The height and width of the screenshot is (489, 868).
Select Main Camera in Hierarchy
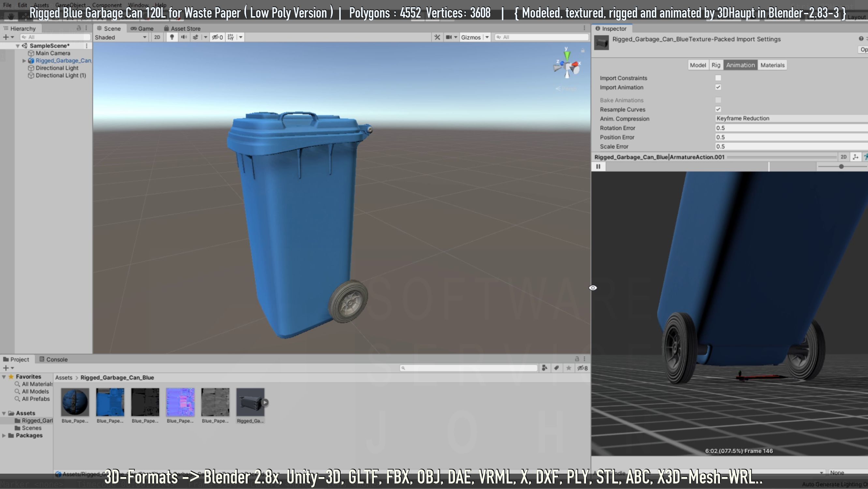(x=53, y=53)
